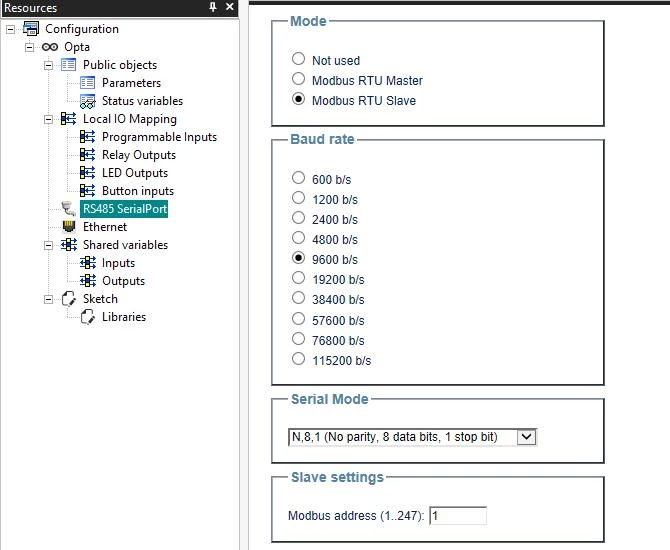Choose the 115200 b/s baud rate
Image resolution: width=670 pixels, height=550 pixels.
pos(298,359)
